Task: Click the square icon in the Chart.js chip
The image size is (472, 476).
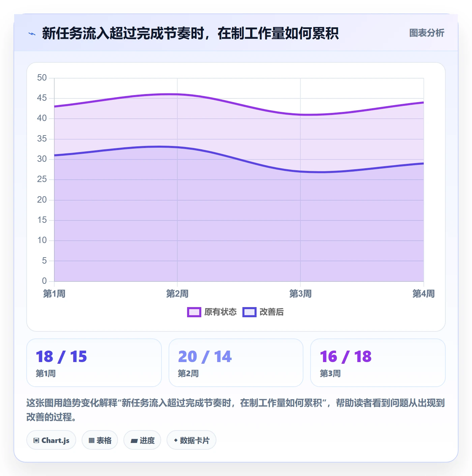Action: 36,441
